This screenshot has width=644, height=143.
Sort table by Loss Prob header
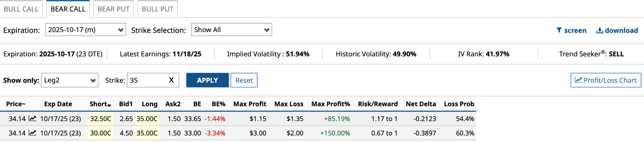(459, 104)
